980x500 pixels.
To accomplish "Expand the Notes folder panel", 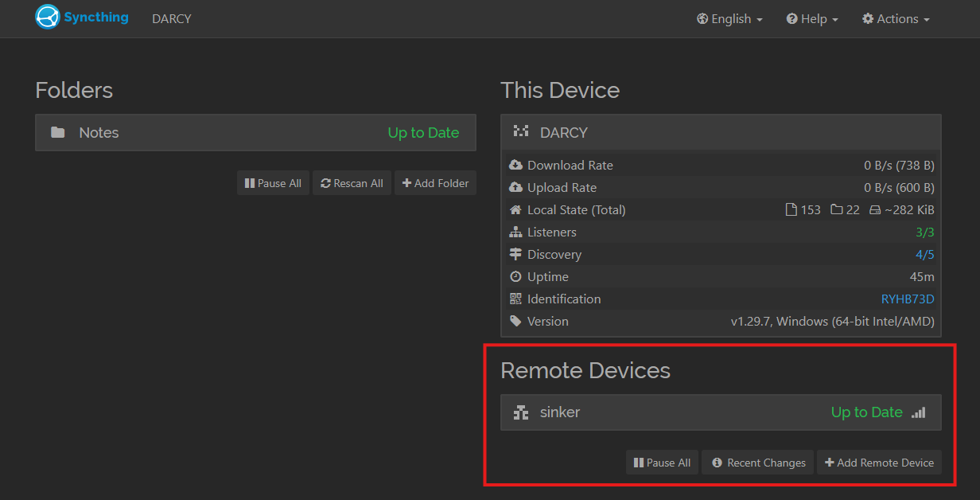I will click(255, 132).
